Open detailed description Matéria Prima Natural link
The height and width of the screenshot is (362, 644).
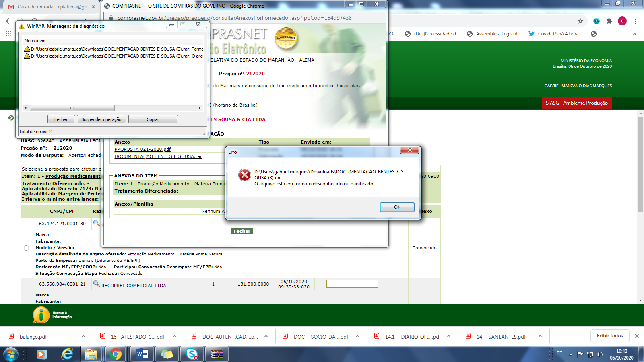(x=178, y=254)
